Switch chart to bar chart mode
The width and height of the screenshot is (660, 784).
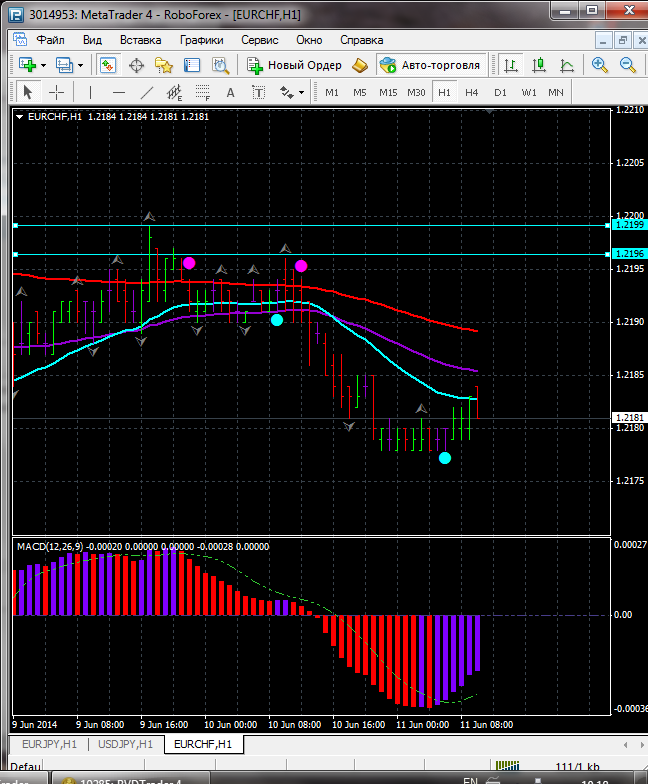click(512, 65)
